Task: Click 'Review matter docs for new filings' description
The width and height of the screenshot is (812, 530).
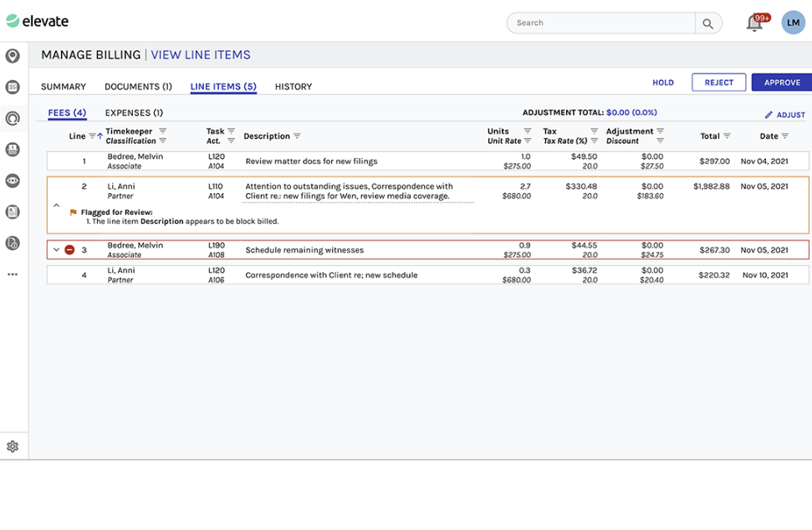Action: tap(311, 161)
